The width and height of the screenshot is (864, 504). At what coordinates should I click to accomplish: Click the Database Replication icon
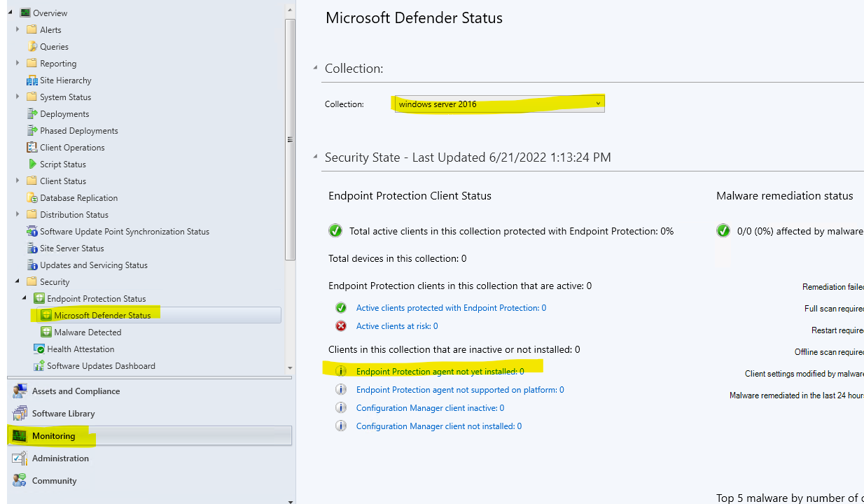pyautogui.click(x=31, y=197)
